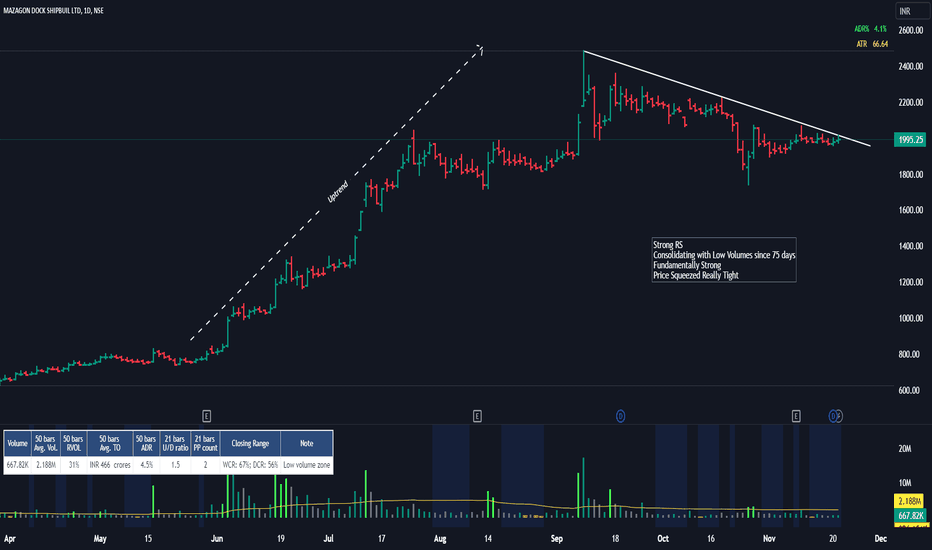
Task: Open the earnings E marker above November
Action: coord(796,416)
